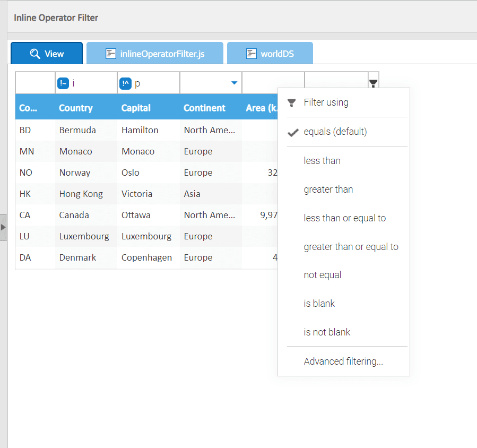Click the 'Ottawa' cell
The height and width of the screenshot is (448, 477).
[149, 215]
